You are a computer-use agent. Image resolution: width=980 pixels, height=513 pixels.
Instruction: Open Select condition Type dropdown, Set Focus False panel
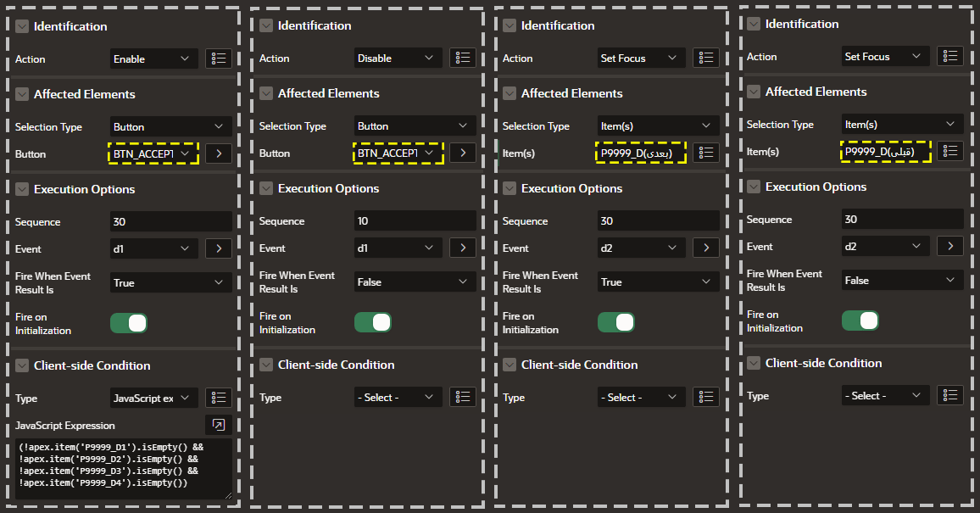point(886,395)
